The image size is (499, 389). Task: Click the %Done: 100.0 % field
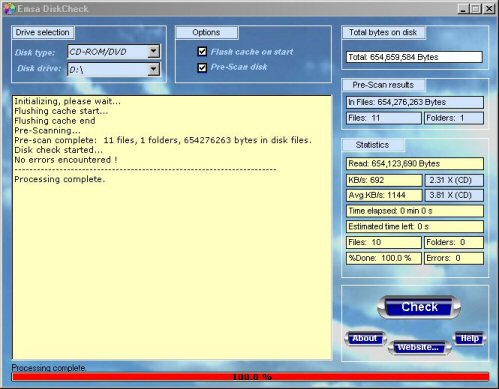384,258
